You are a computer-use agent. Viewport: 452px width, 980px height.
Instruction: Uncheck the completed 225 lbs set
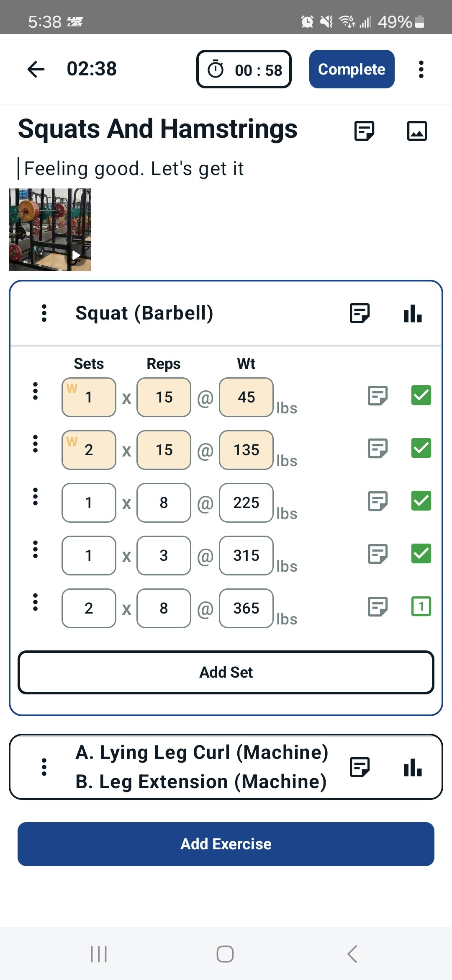click(421, 501)
